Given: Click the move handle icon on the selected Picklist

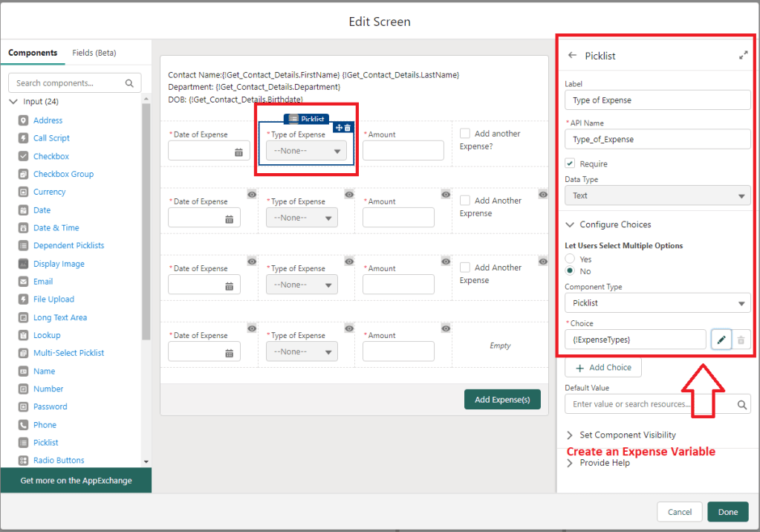Looking at the screenshot, I should pyautogui.click(x=339, y=128).
